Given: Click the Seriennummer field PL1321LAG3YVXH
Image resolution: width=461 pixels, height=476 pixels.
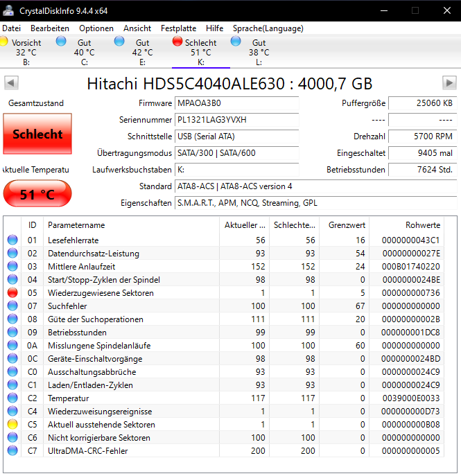Looking at the screenshot, I should (236, 120).
